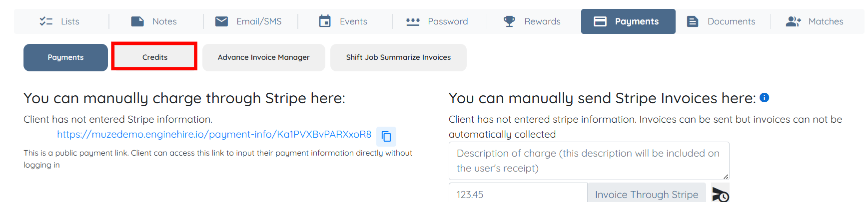Open the muzedemo payment-info link
The width and height of the screenshot is (868, 202).
(x=214, y=134)
